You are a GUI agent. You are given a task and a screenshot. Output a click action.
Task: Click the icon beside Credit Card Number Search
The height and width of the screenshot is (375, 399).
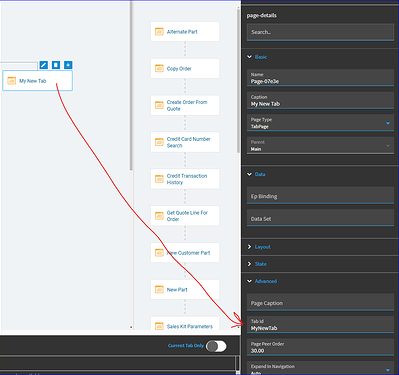click(x=159, y=142)
